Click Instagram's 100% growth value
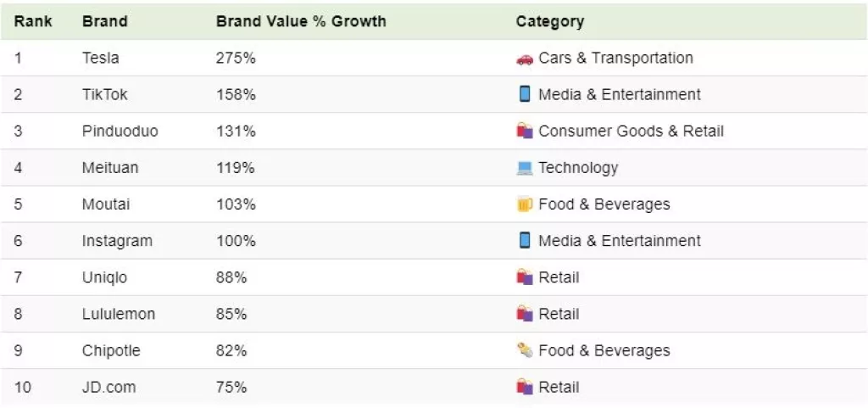Image resolution: width=868 pixels, height=408 pixels. 236,241
